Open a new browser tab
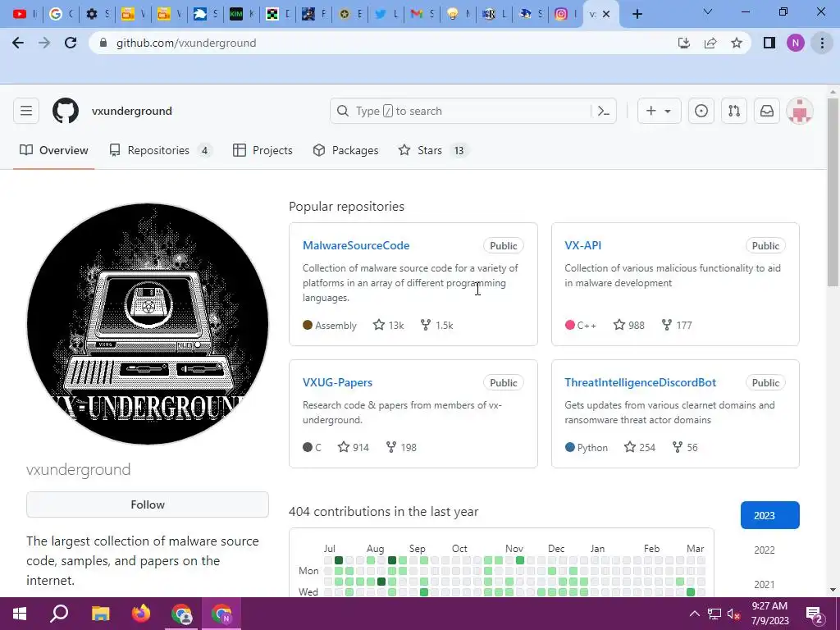Screen dimensions: 840x630 pyautogui.click(x=637, y=14)
